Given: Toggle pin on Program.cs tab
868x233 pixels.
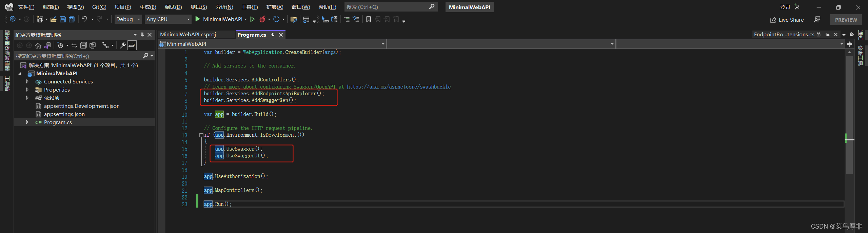Looking at the screenshot, I should point(273,35).
